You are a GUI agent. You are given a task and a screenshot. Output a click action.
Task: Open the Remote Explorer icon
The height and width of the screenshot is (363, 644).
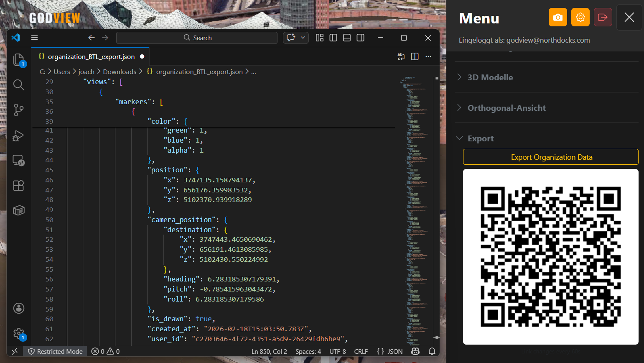[19, 160]
